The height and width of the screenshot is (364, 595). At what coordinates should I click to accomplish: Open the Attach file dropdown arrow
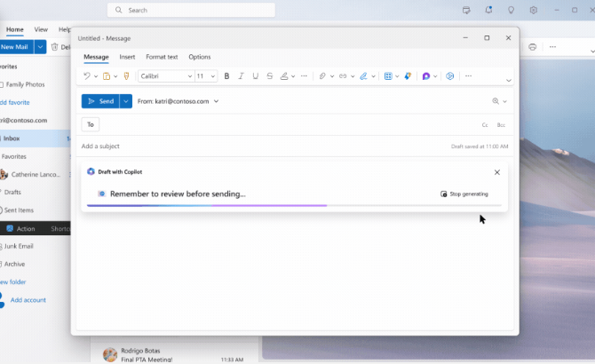332,76
